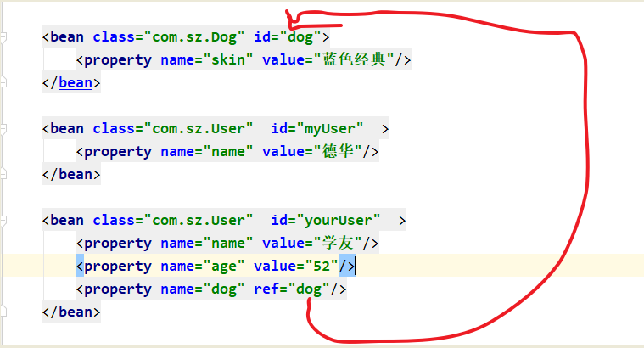Click the class value "com.sz.Dog"
The image size is (644, 348).
[x=194, y=37]
